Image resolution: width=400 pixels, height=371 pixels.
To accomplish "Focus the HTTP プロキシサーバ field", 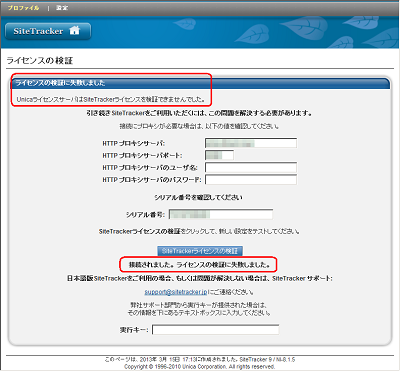I will point(251,143).
